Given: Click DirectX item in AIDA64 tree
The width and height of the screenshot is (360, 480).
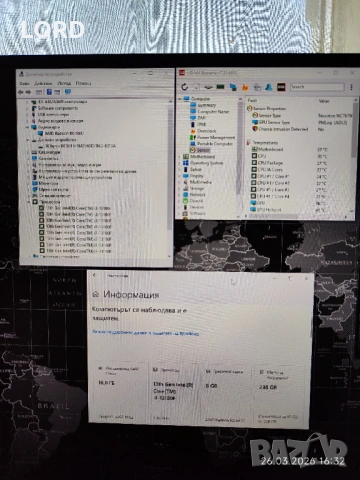Looking at the screenshot, I should (196, 201).
